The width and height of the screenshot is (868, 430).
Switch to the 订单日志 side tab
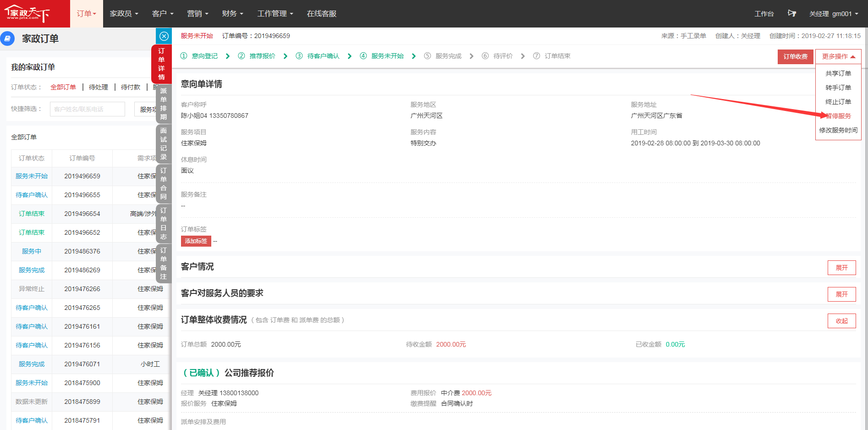click(164, 224)
